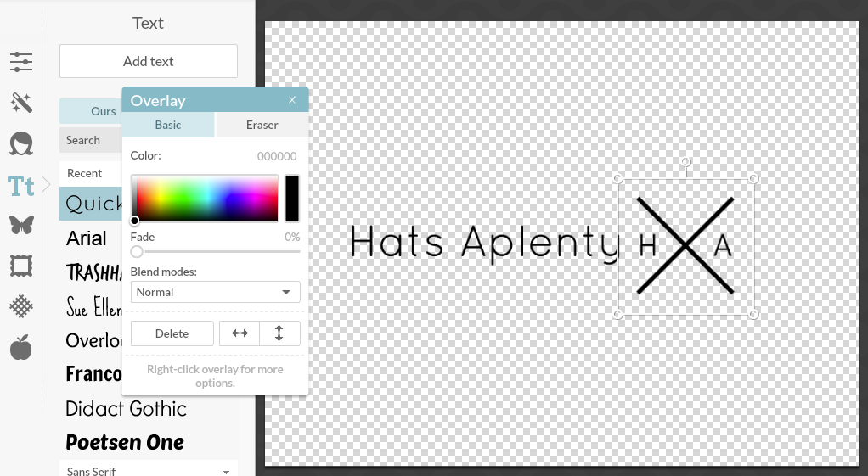Open the Themes apple icon
Screen dimensions: 868x476
[x=21, y=347]
